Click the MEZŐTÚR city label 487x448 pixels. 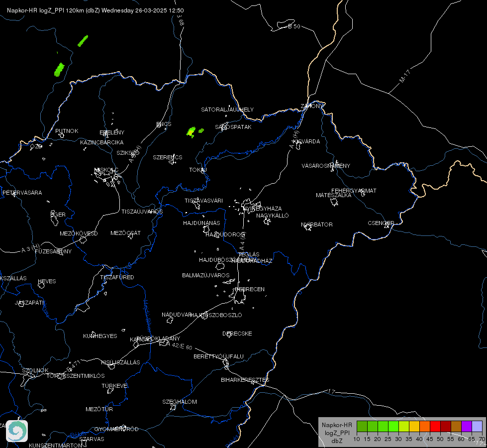[99, 409]
